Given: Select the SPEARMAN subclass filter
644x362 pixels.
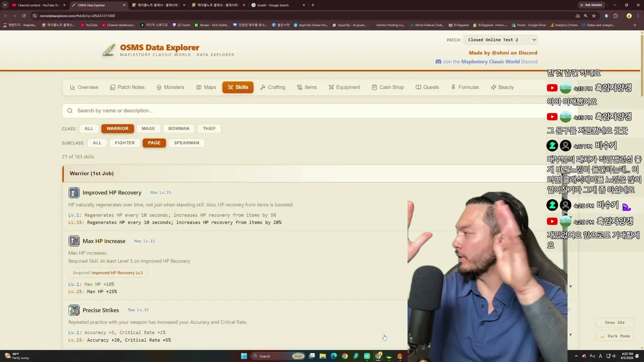Looking at the screenshot, I should (x=187, y=143).
